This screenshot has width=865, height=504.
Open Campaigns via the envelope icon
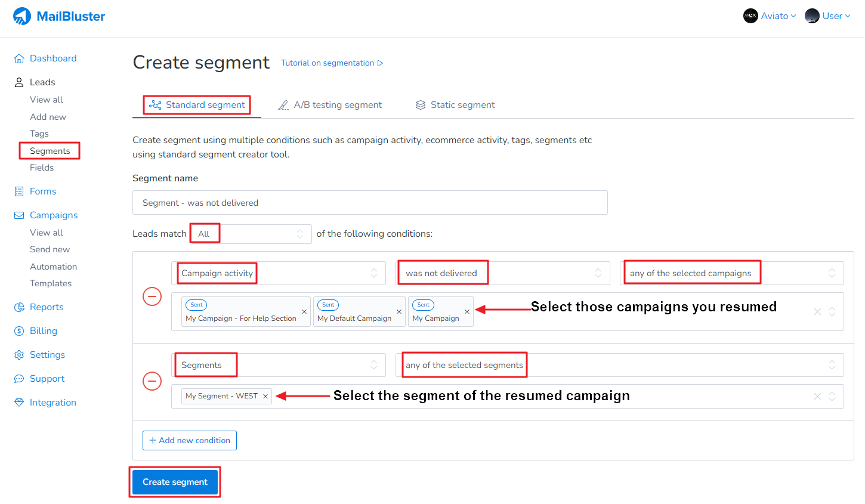[19, 215]
